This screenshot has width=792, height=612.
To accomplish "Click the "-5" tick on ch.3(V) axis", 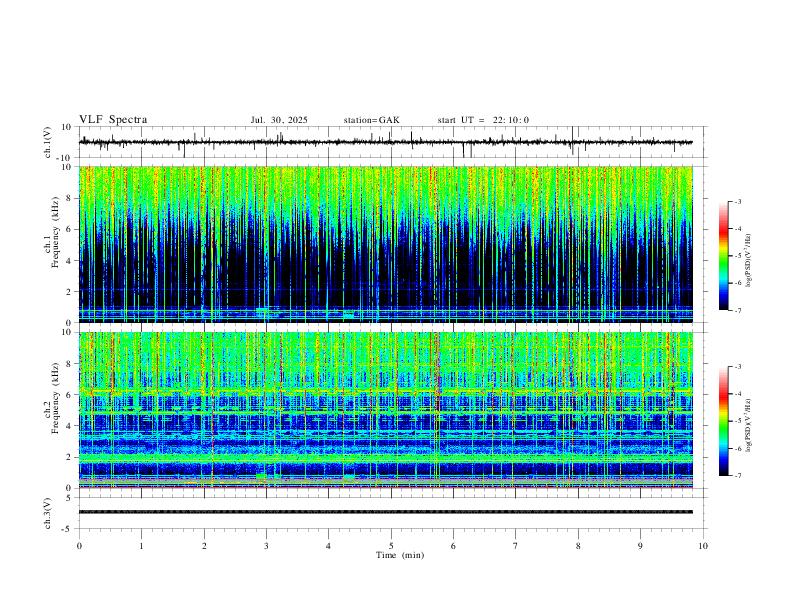I will [67, 529].
